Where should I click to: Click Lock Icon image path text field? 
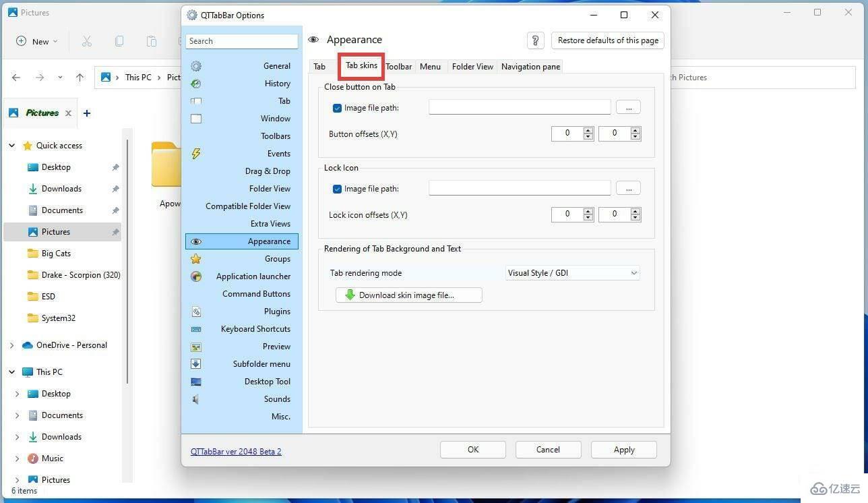point(520,188)
